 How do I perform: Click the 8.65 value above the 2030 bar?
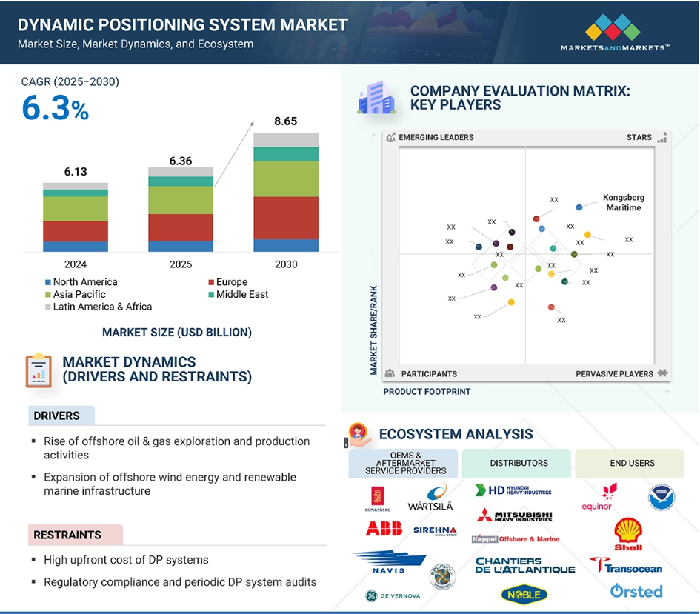[286, 121]
